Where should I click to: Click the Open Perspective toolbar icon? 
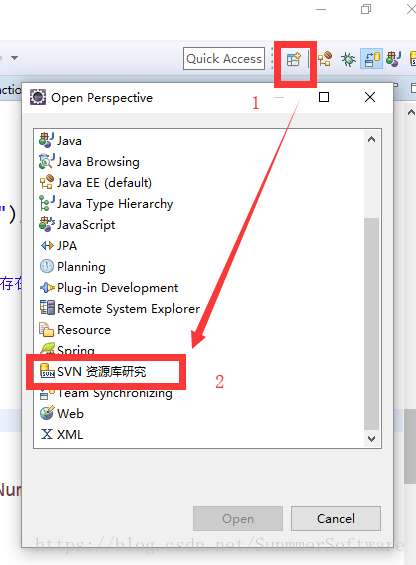(x=293, y=59)
